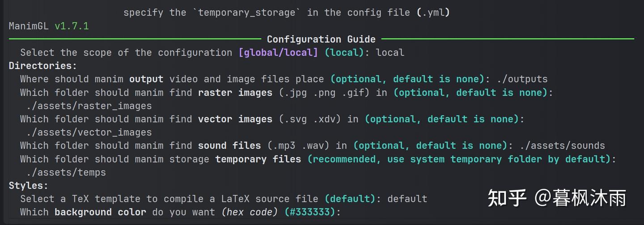This screenshot has width=644, height=225.
Task: Click the `temporary_storage` config key text
Action: pos(247,12)
